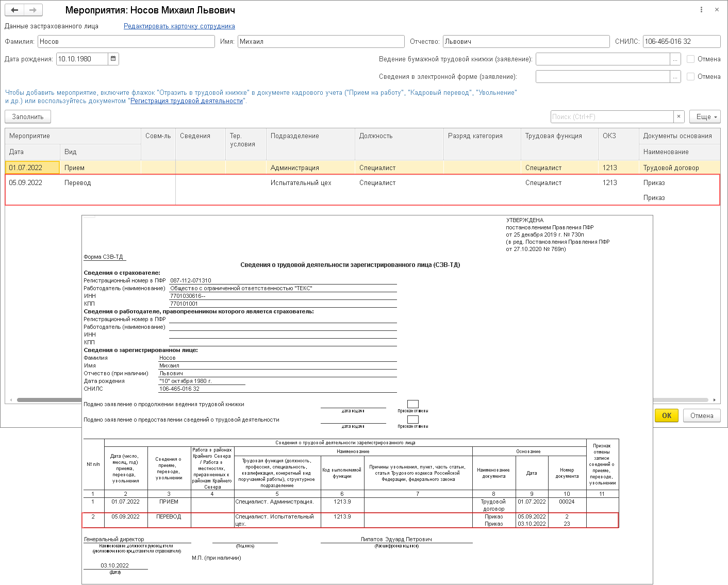Click the bumажной трудовой книжки statement field

603,59
